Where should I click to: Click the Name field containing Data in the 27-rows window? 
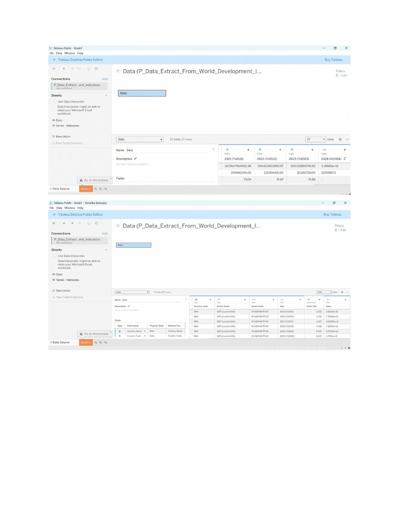pyautogui.click(x=166, y=150)
